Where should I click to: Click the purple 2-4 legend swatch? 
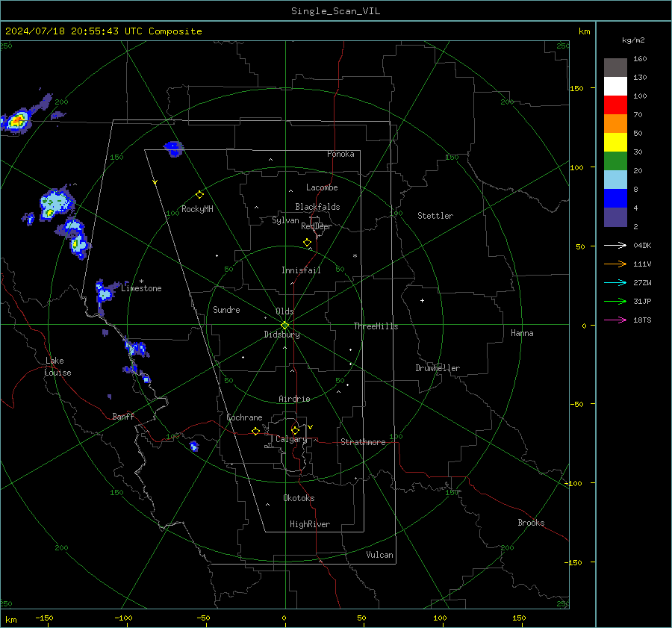(x=615, y=217)
